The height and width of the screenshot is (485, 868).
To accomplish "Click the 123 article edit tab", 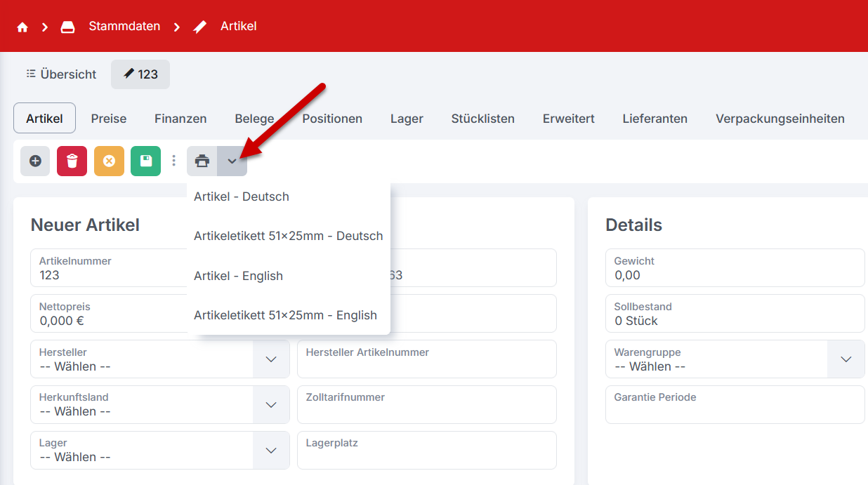I will pos(140,74).
